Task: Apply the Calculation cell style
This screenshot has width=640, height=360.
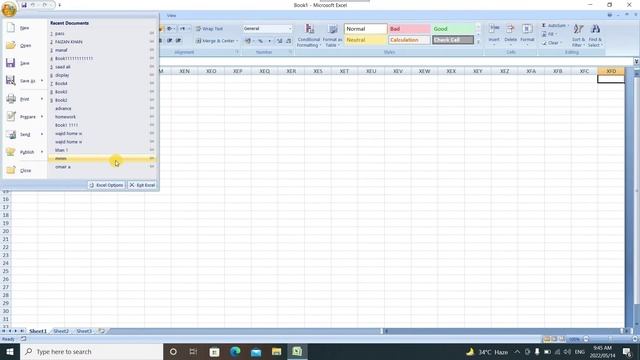Action: pyautogui.click(x=409, y=40)
